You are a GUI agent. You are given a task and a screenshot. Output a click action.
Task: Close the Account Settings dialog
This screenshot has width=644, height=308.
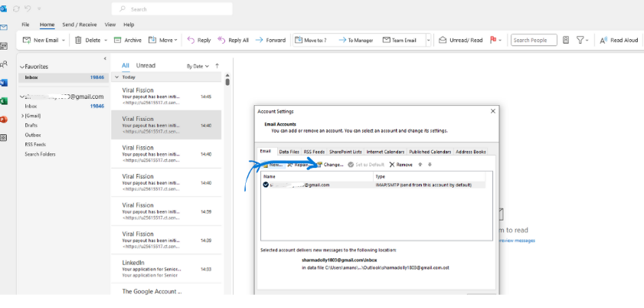point(493,111)
